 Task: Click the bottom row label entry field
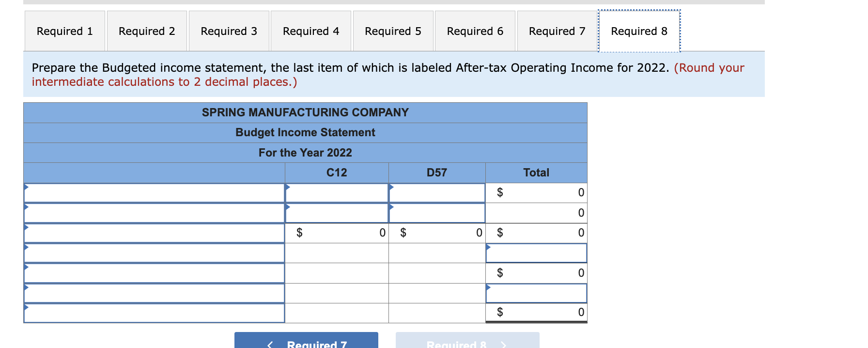point(154,313)
